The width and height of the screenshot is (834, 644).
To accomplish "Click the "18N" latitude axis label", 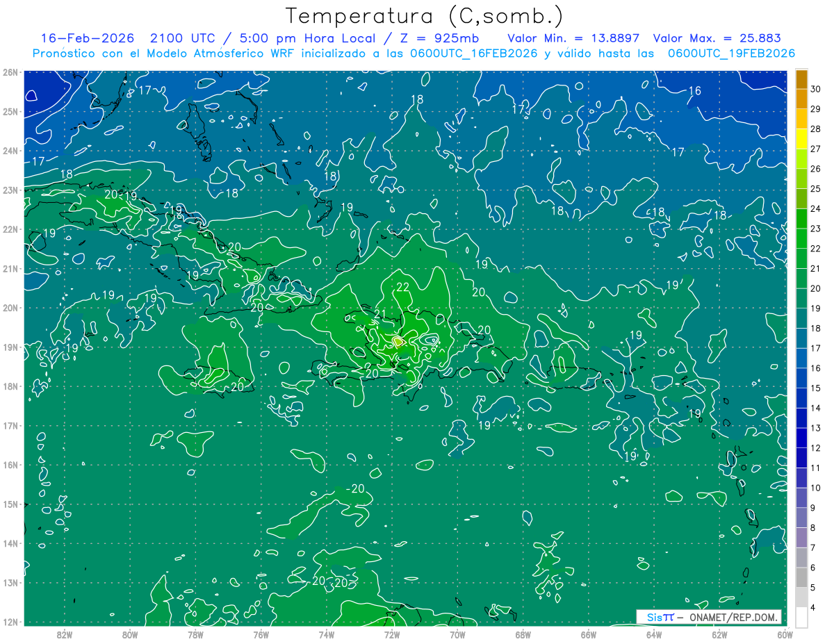I will (10, 386).
